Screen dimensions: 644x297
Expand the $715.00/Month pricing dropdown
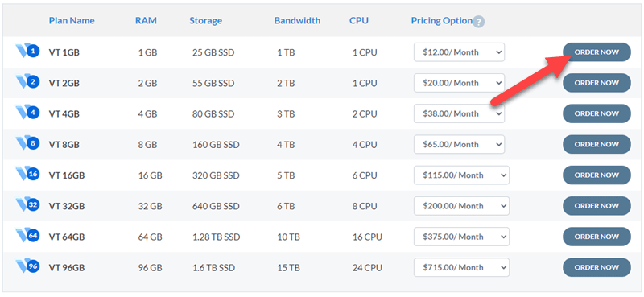tap(461, 268)
